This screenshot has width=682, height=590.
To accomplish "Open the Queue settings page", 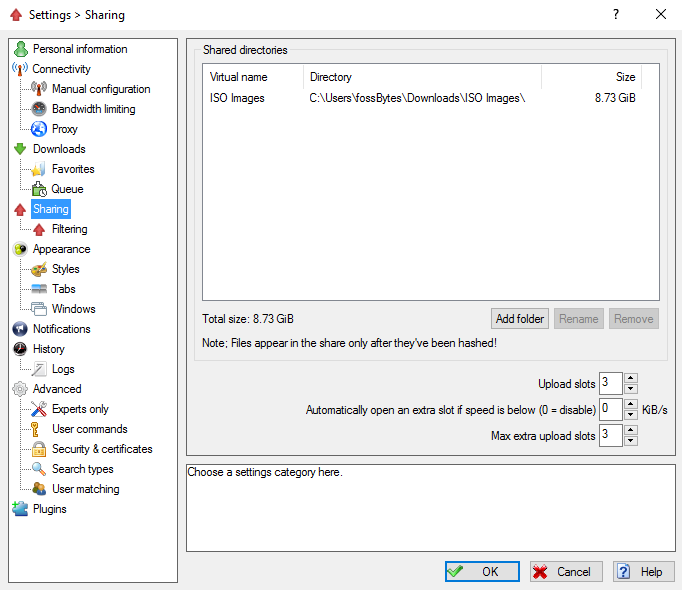I will coord(67,189).
